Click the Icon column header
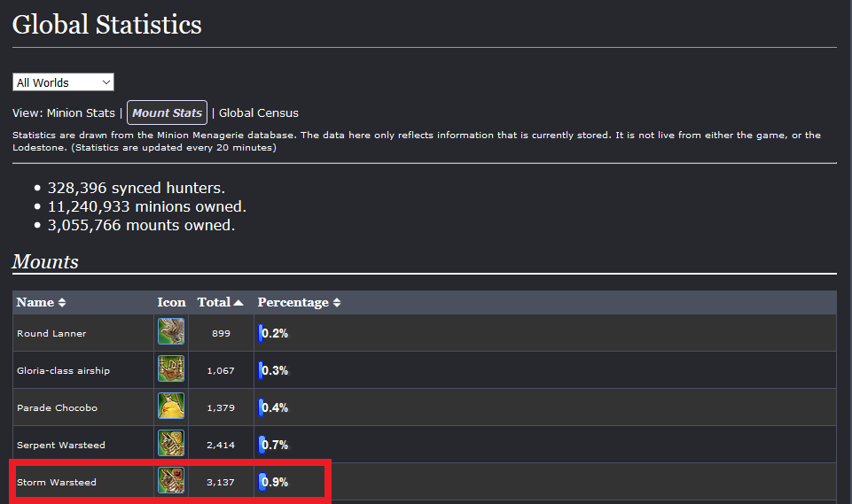 point(171,303)
